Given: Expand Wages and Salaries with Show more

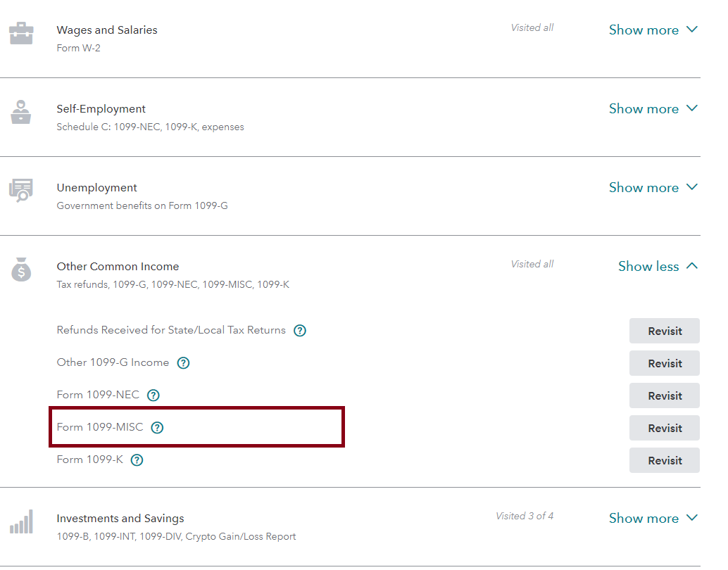Looking at the screenshot, I should [x=653, y=30].
